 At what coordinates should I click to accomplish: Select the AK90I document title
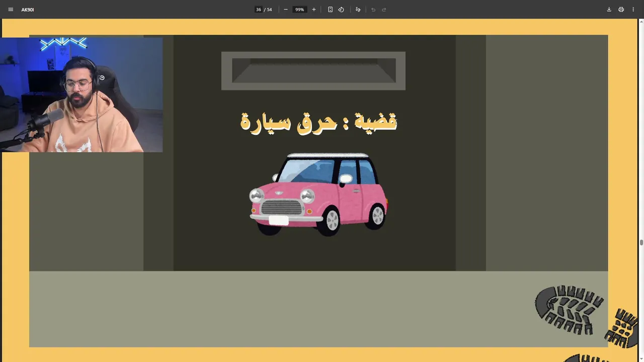(28, 10)
